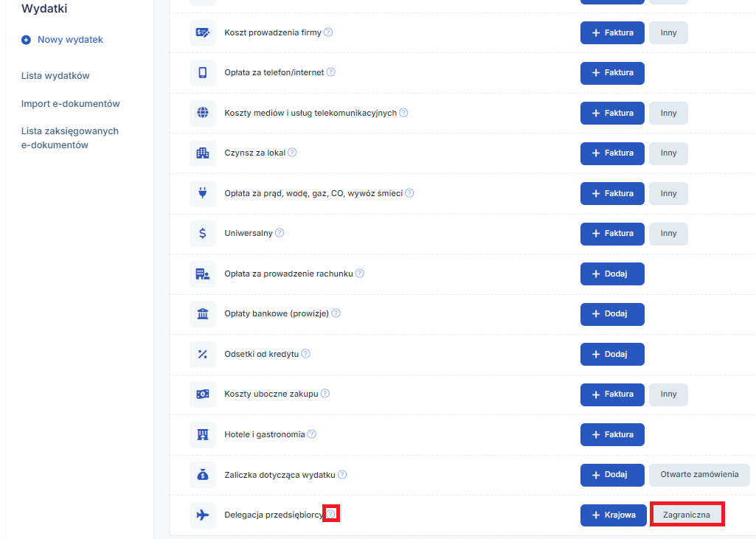Click the globe icon for Koszty mediów
The image size is (756, 539).
tap(203, 113)
